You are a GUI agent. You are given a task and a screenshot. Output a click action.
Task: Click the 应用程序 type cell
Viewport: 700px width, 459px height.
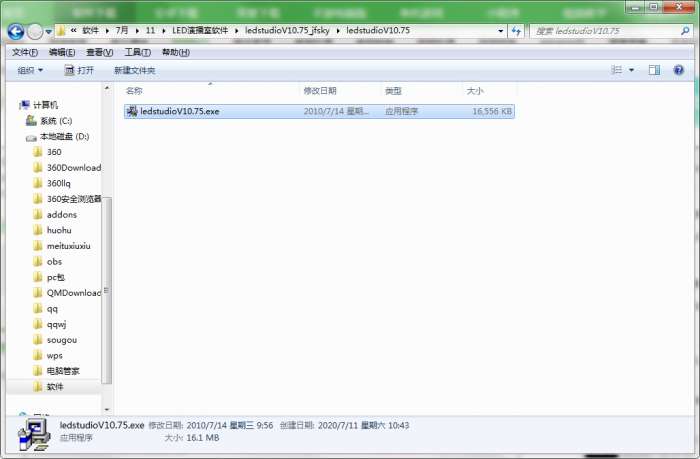401,111
